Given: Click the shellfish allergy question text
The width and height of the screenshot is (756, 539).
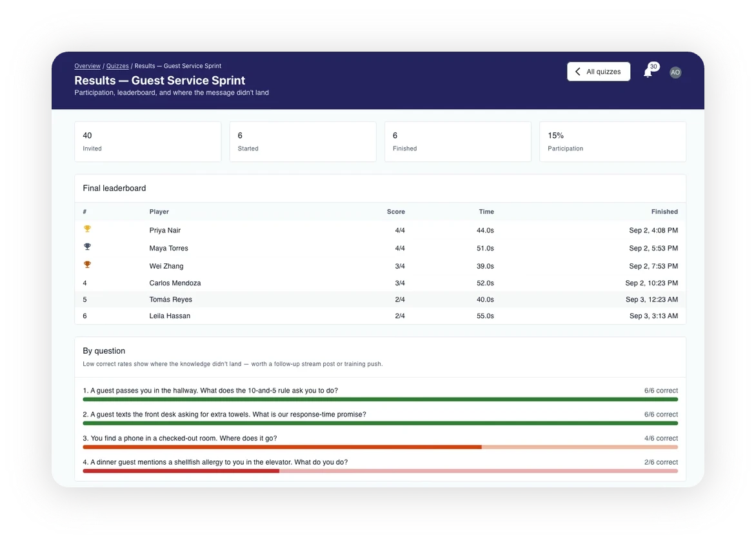Looking at the screenshot, I should (x=215, y=462).
